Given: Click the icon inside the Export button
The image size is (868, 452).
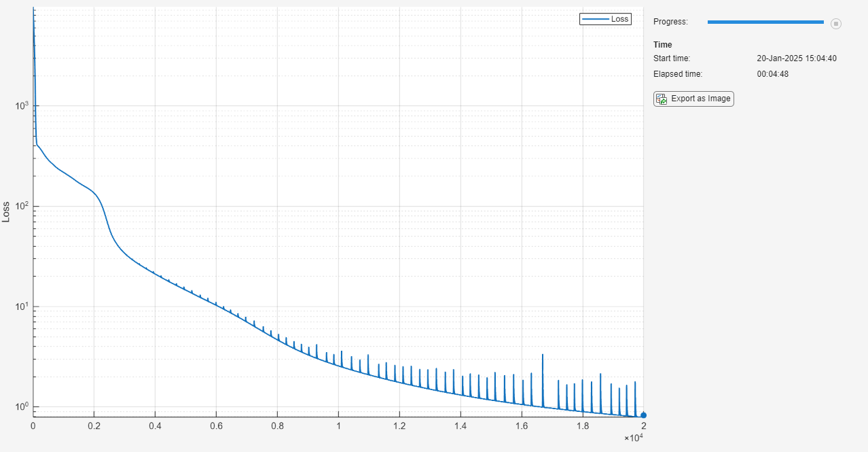Looking at the screenshot, I should click(661, 99).
